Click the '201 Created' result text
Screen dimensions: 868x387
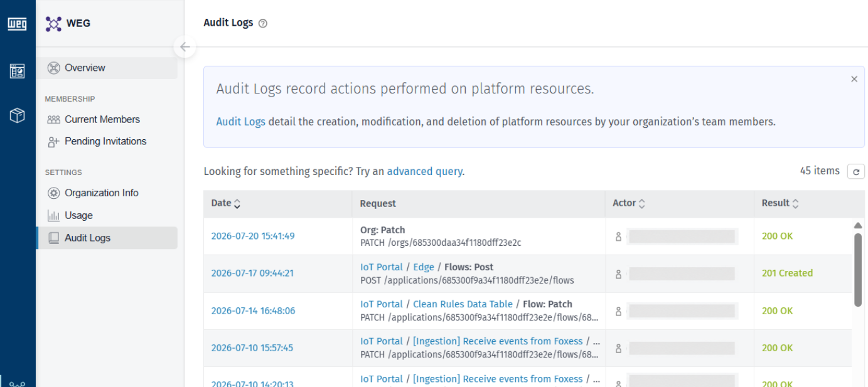pos(787,273)
